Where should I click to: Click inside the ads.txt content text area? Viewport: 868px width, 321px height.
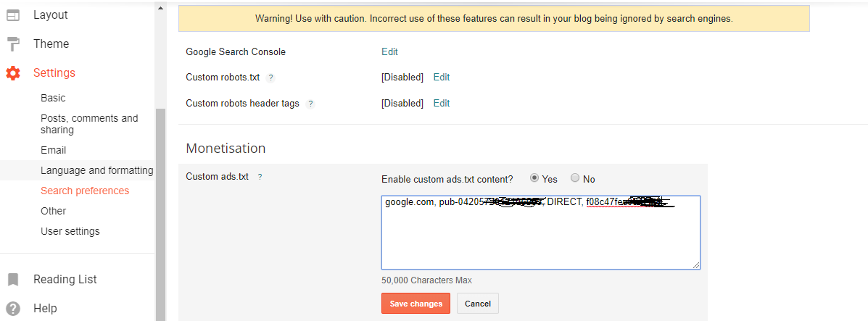coord(540,239)
